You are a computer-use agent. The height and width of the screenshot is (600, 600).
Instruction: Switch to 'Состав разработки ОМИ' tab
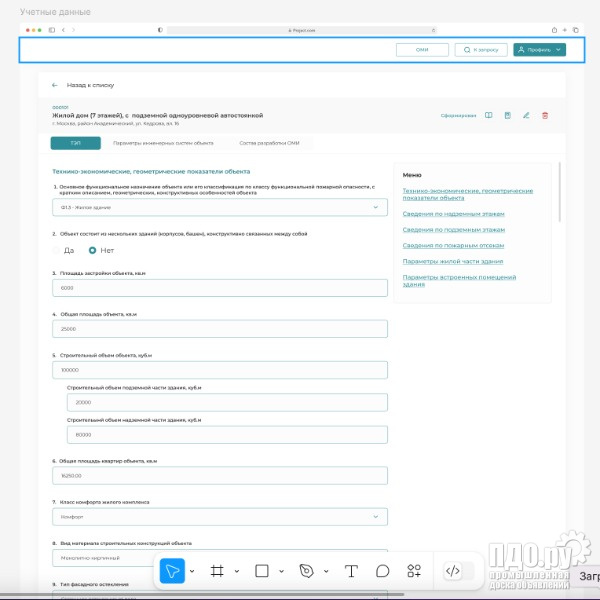[x=268, y=144]
